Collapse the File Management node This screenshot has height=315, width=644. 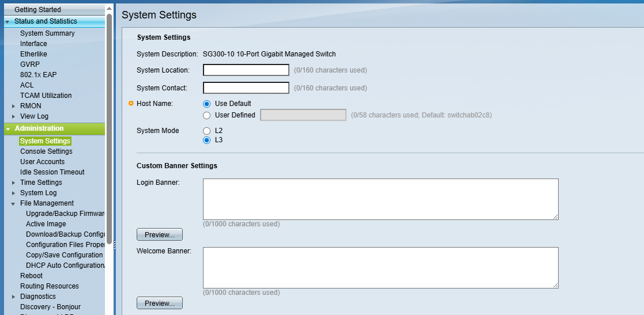(x=14, y=203)
